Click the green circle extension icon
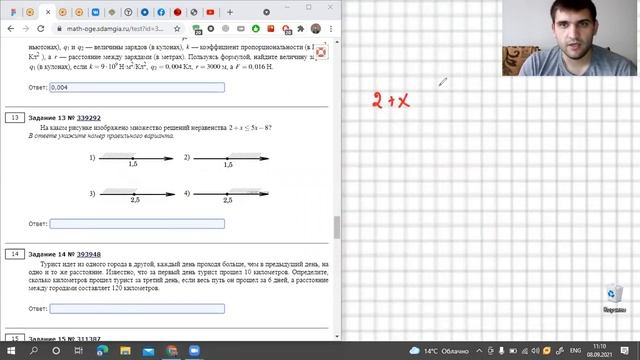 (256, 29)
